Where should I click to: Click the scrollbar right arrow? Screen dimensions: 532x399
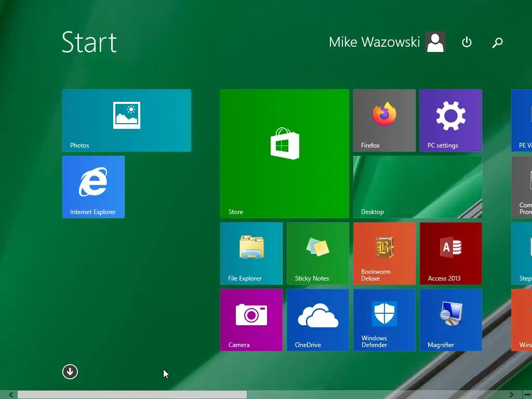[x=511, y=395]
